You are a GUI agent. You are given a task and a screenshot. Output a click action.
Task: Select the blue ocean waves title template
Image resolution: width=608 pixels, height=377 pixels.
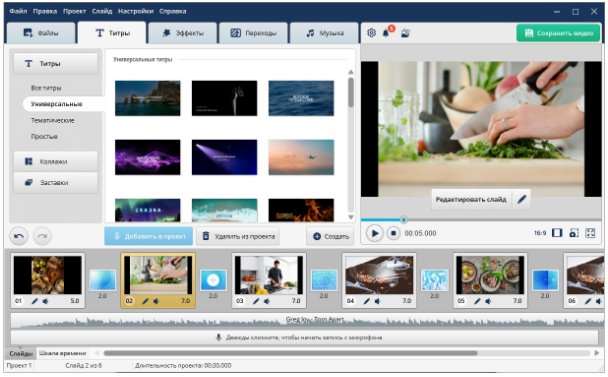tap(301, 98)
